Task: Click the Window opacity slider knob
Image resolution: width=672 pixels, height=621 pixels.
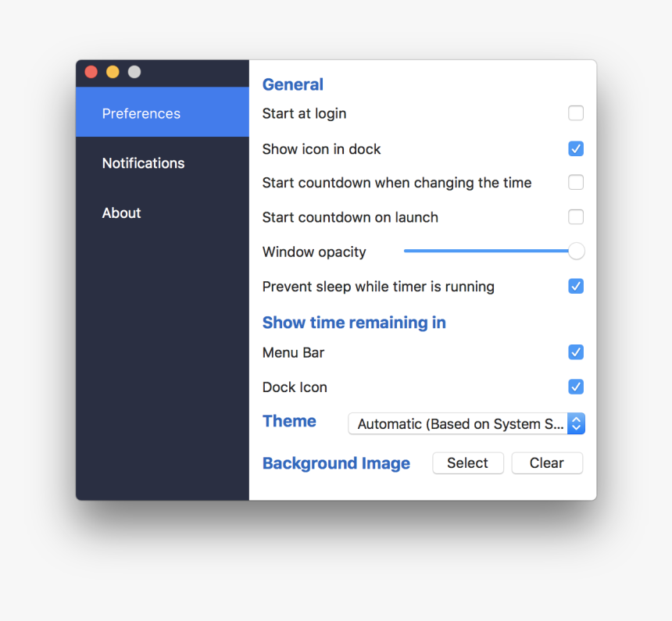Action: [577, 252]
